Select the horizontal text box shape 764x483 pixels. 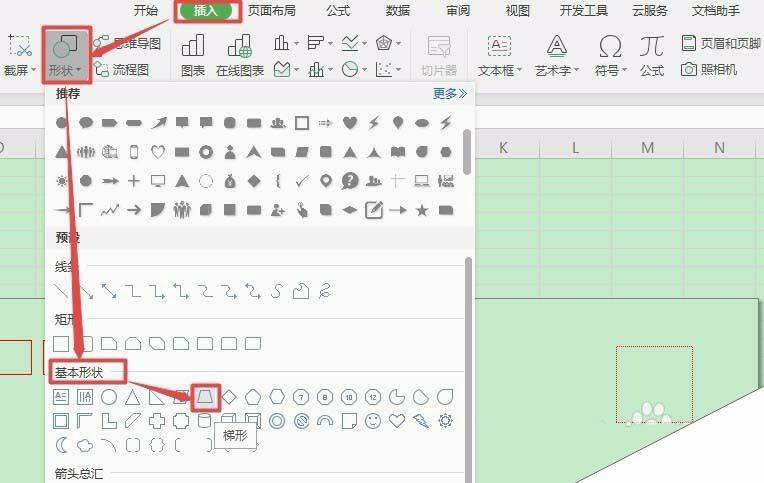pos(61,397)
